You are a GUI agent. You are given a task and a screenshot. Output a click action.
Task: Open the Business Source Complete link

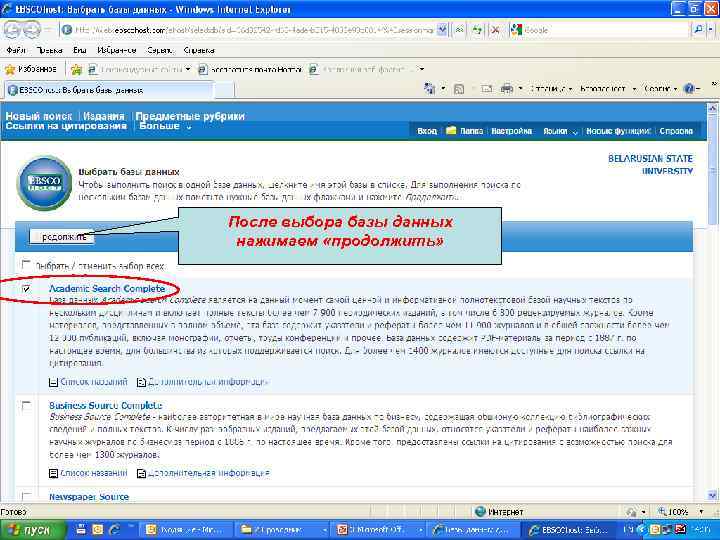tap(106, 405)
